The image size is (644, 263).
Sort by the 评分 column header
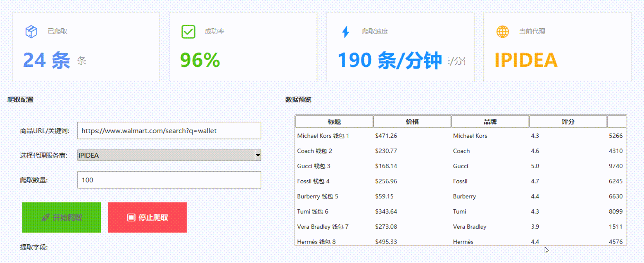click(x=568, y=121)
